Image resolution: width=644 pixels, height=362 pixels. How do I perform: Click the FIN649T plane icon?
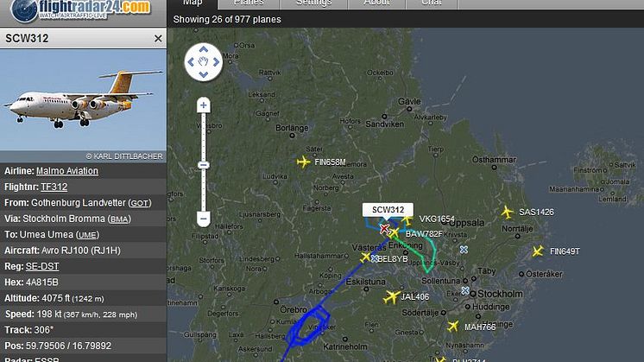[x=538, y=251]
